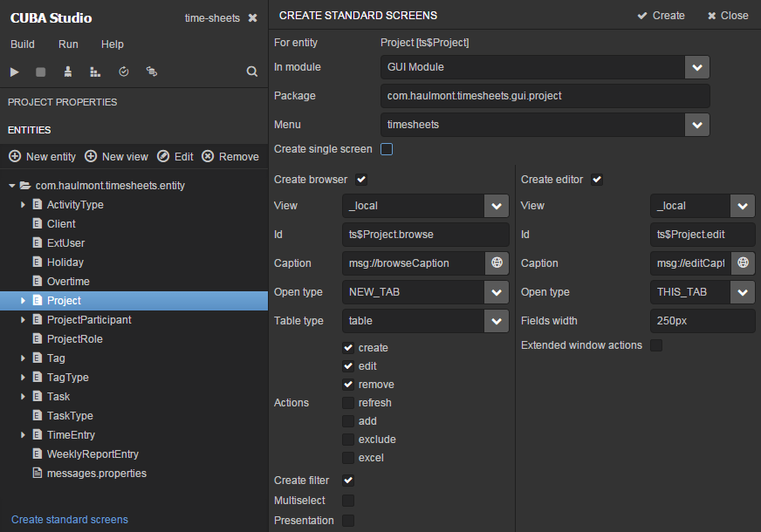The width and height of the screenshot is (761, 532).
Task: Open the editor View _local dropdown
Action: [743, 206]
